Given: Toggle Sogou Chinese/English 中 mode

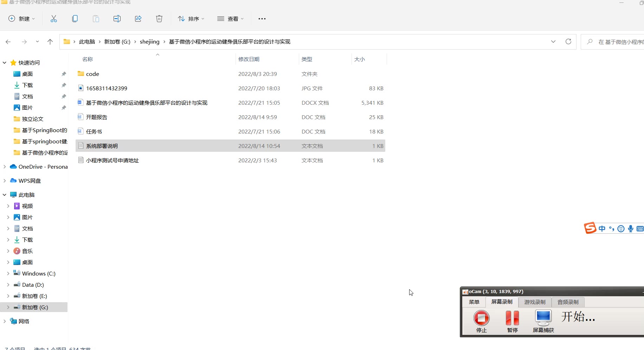Looking at the screenshot, I should [602, 229].
